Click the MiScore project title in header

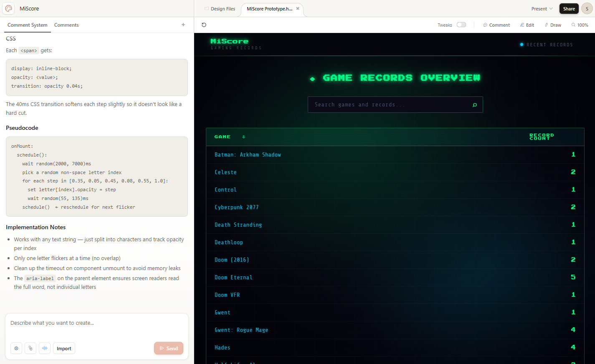[x=29, y=8]
